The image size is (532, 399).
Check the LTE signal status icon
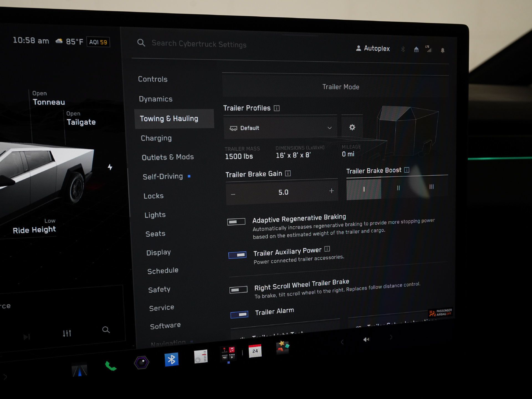tap(429, 49)
